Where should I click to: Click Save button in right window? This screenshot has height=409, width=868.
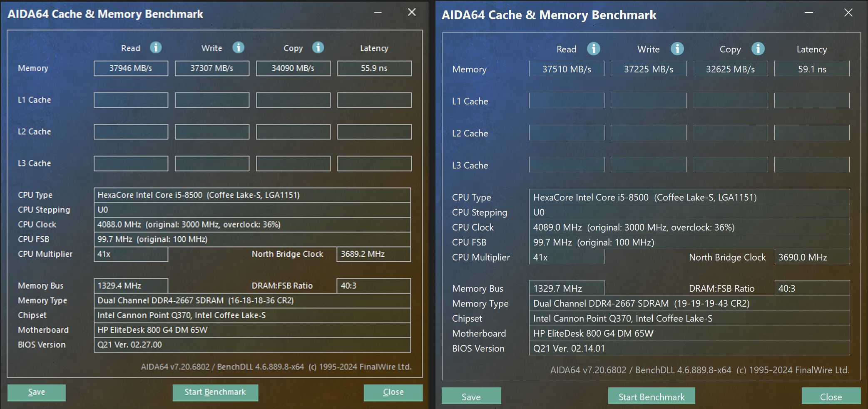pos(471,397)
